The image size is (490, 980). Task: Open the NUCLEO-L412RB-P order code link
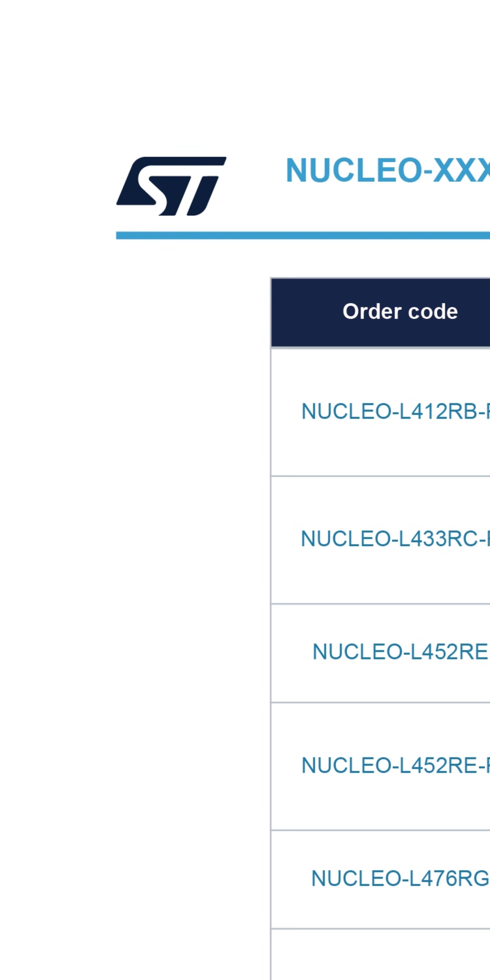[x=395, y=411]
